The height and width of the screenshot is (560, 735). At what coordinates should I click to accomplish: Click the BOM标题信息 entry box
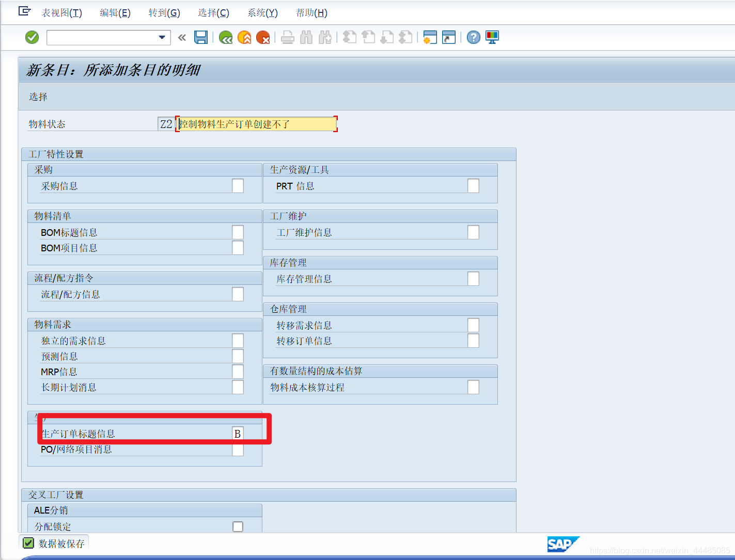click(238, 232)
